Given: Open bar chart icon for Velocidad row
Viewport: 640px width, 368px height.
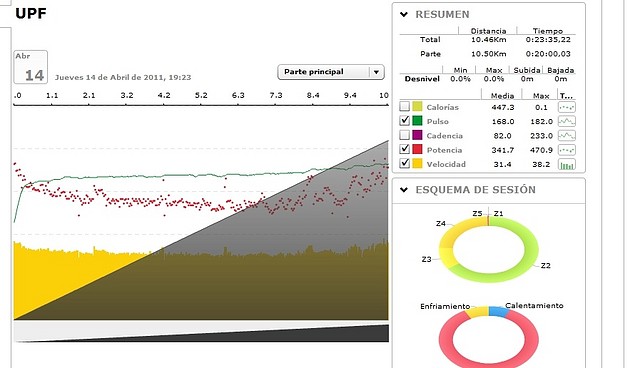Looking at the screenshot, I should 567,164.
